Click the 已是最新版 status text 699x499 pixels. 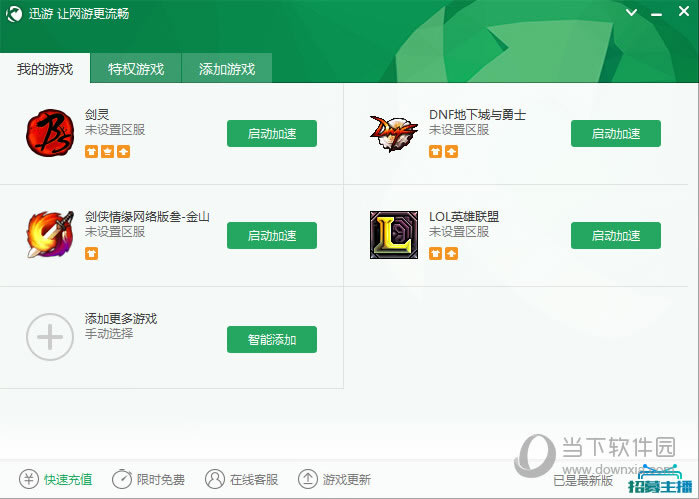tap(583, 481)
